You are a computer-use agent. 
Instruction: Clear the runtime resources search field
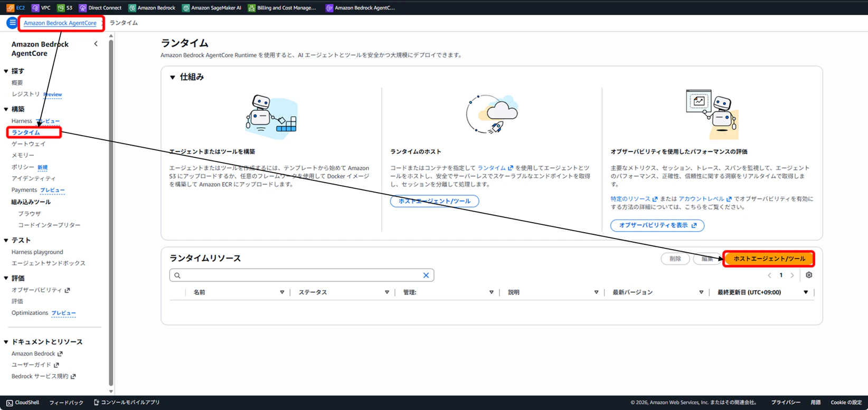pyautogui.click(x=426, y=275)
